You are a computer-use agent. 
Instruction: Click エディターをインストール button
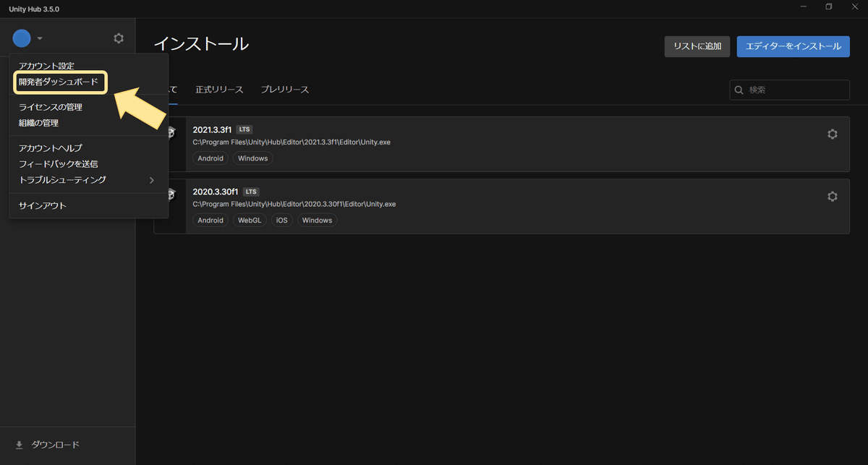pyautogui.click(x=793, y=46)
